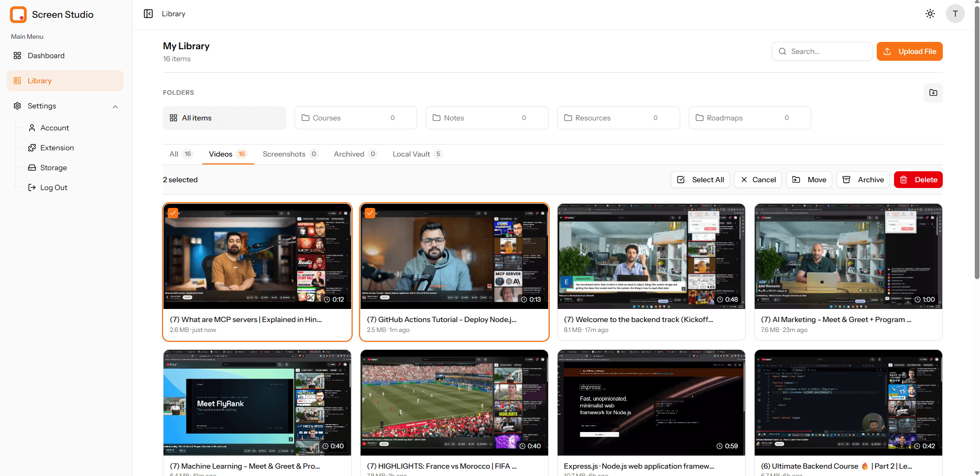Click the Dashboard grid icon
Viewport: 980px width, 476px height.
[x=17, y=56]
